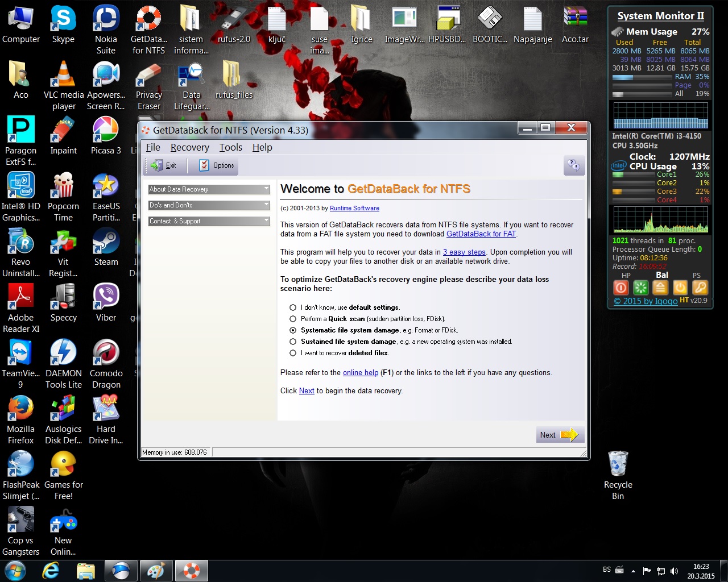Open the Recovery menu
Viewport: 728px width, 582px height.
(x=189, y=147)
